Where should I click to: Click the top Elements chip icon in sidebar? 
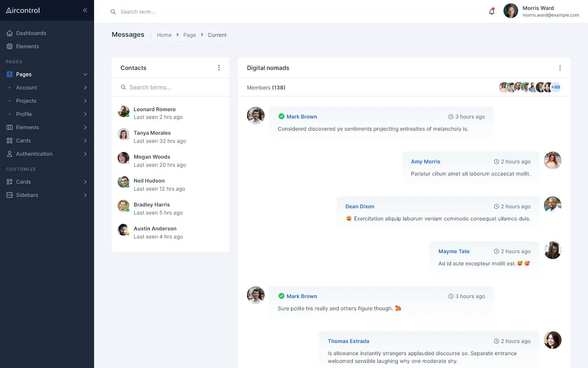point(10,46)
